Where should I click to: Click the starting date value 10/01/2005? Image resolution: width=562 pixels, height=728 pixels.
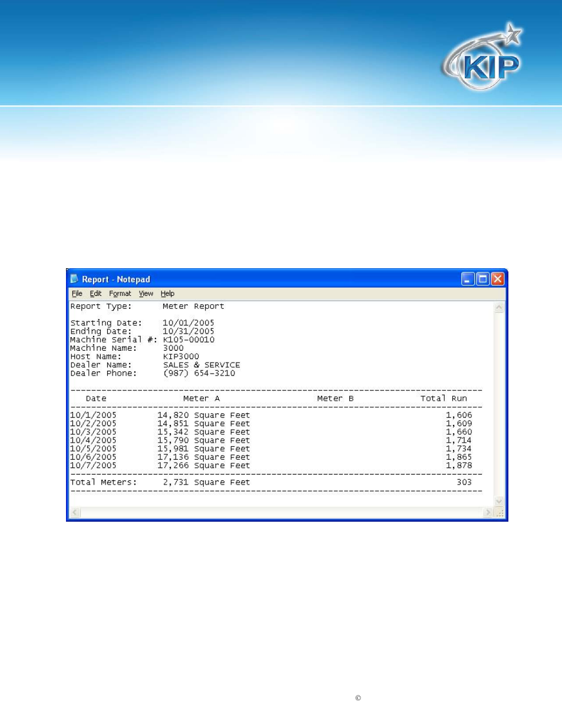(x=189, y=323)
